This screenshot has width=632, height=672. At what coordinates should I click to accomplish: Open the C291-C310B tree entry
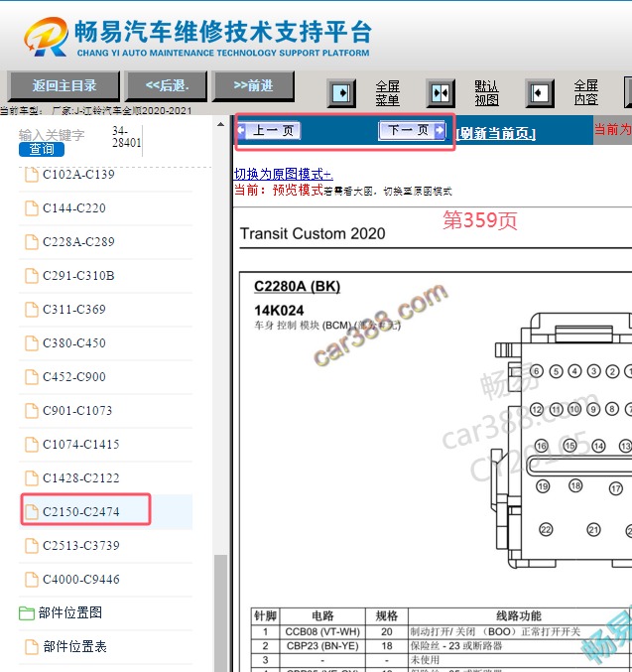[x=78, y=276]
